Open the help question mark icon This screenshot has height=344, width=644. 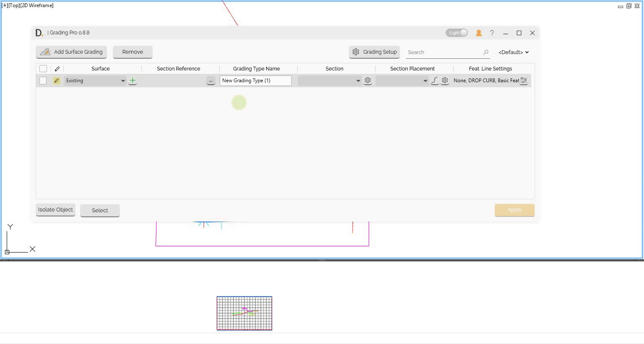coord(492,33)
